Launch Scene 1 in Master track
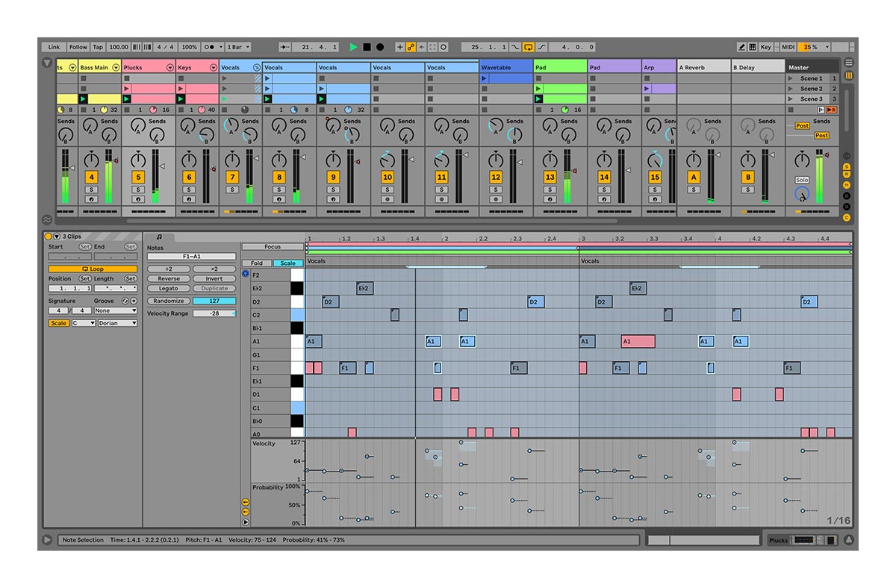The height and width of the screenshot is (588, 896). pyautogui.click(x=791, y=78)
